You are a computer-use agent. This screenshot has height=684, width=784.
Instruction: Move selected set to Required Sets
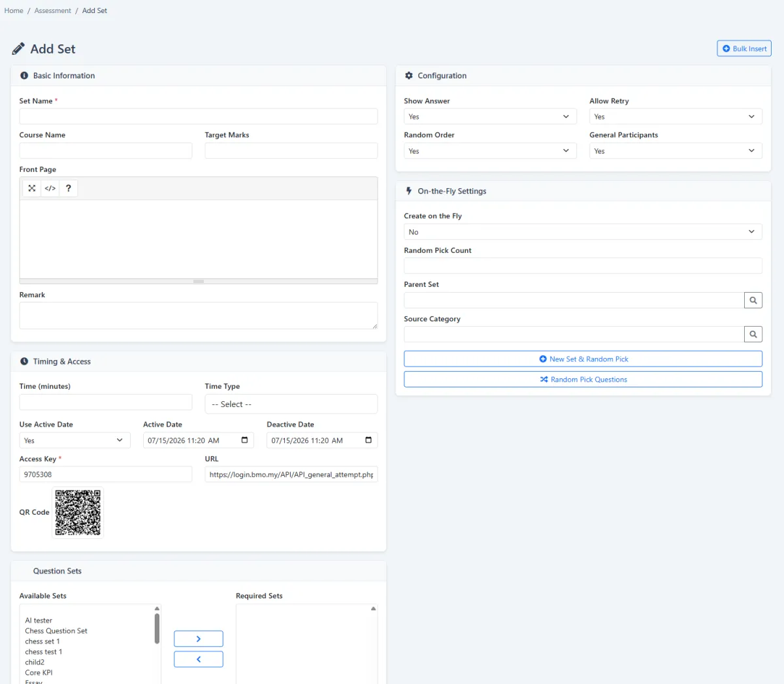click(199, 639)
